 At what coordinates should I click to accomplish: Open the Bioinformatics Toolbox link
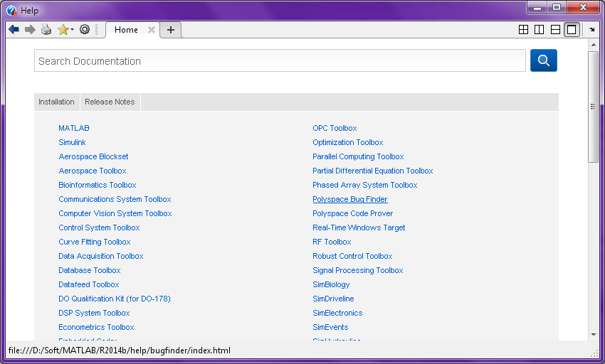click(x=98, y=185)
